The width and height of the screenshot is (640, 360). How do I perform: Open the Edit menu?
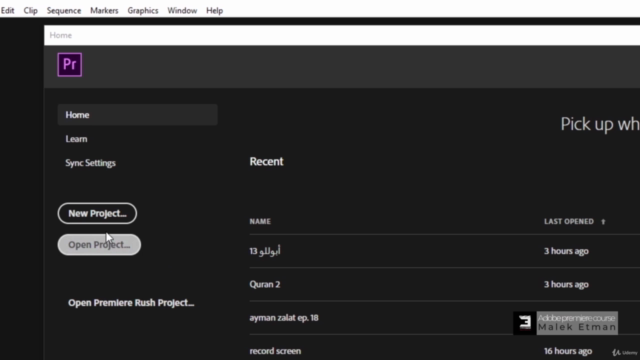[7, 11]
